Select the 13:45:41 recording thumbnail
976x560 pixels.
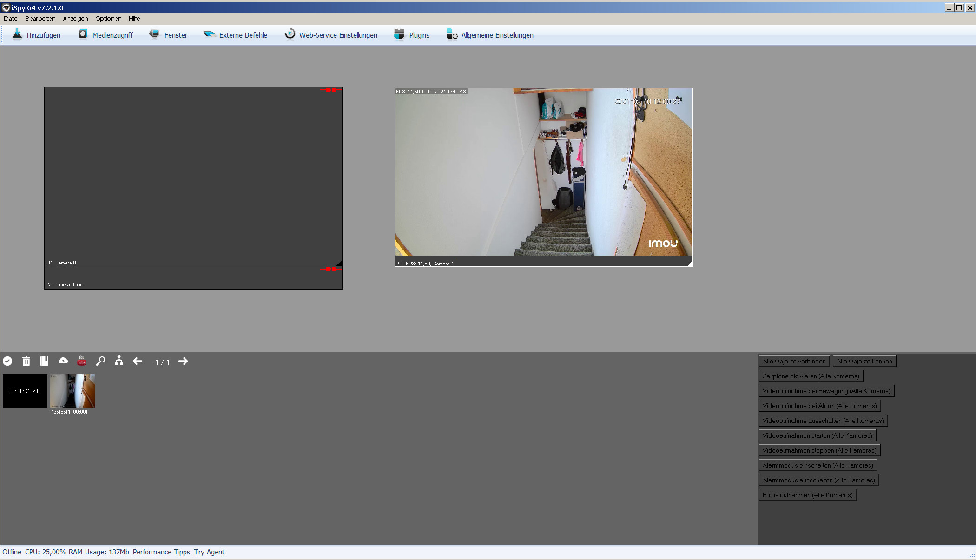tap(73, 391)
